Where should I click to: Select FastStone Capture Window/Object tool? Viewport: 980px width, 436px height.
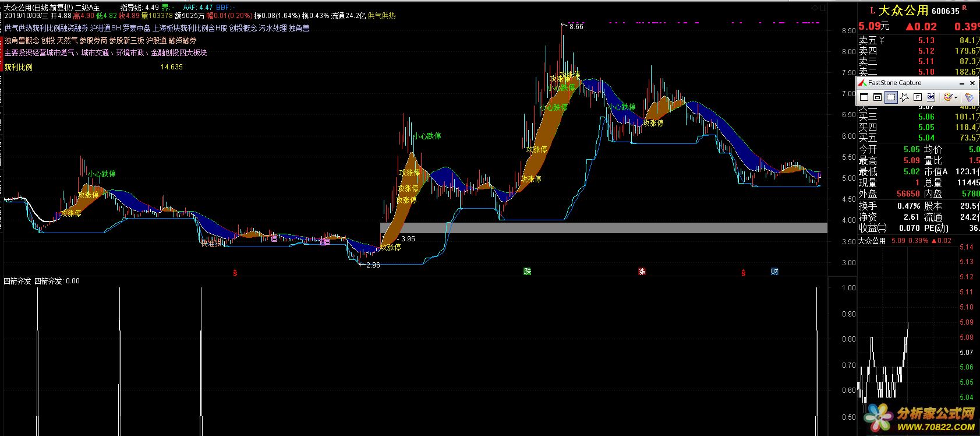tap(878, 97)
